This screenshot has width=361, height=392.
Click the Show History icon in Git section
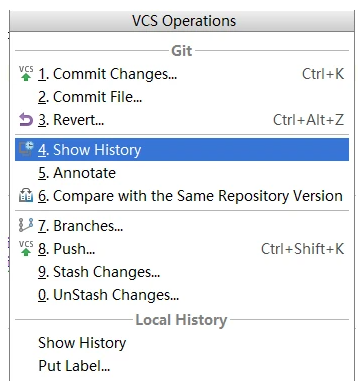click(x=26, y=149)
